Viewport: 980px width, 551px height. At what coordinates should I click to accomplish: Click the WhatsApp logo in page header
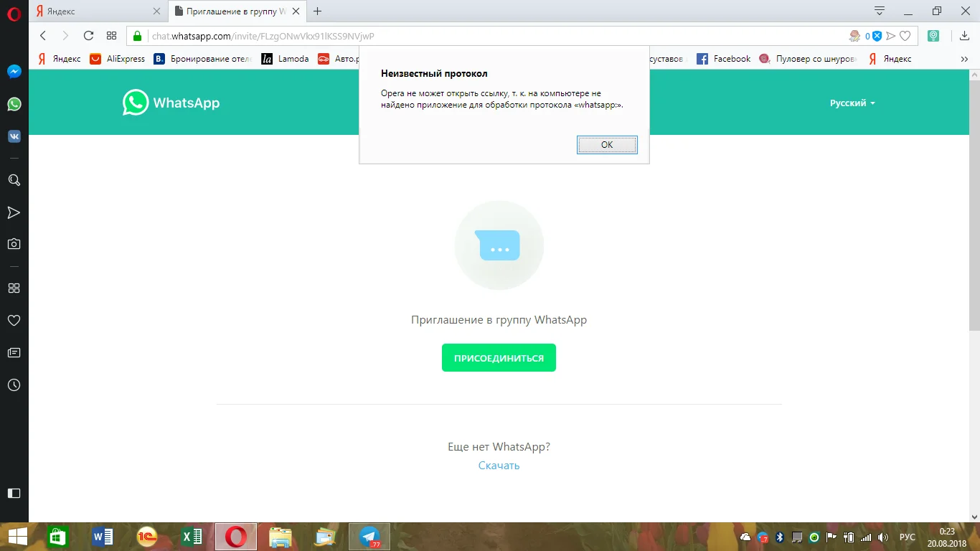(x=171, y=103)
